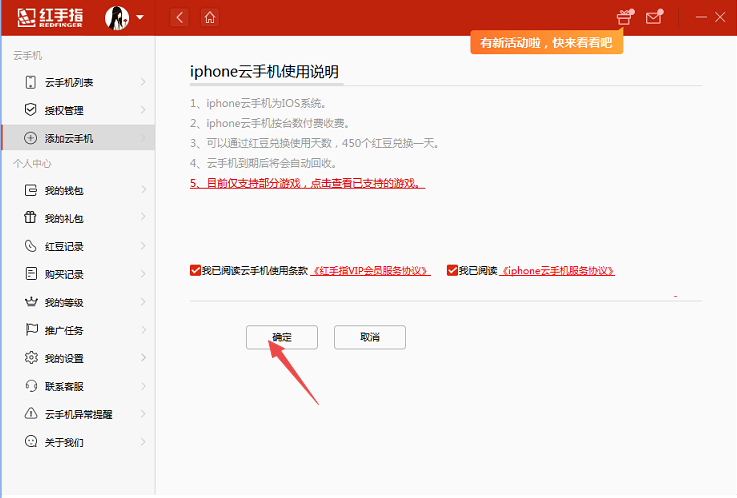The height and width of the screenshot is (498, 737).
Task: Open 联系客服 label in sidebar
Action: point(64,387)
